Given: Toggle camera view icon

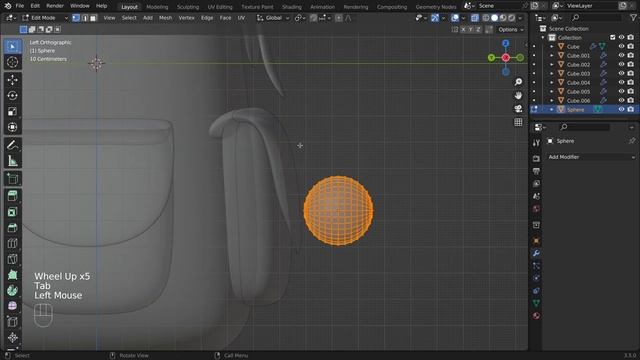Looking at the screenshot, I should point(518,109).
